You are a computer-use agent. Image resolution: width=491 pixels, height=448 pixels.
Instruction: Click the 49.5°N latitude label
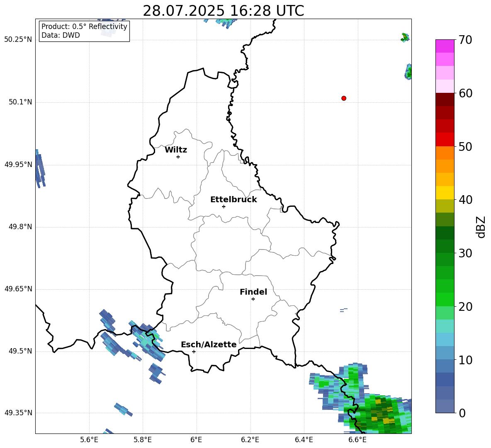(x=20, y=351)
